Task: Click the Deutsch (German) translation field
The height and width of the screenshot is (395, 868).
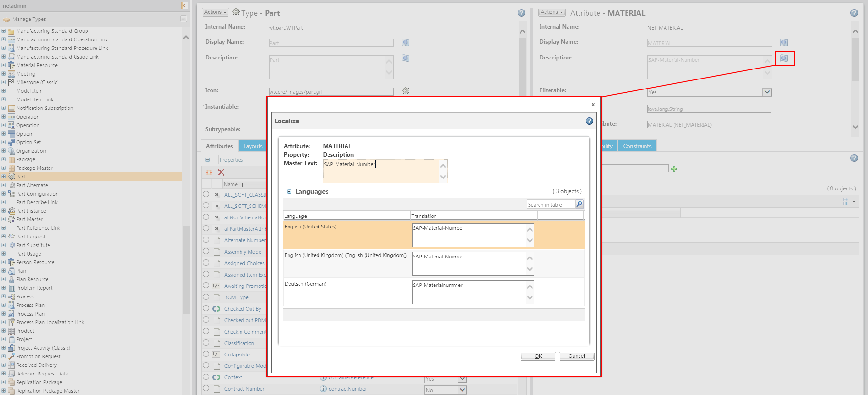Action: click(x=469, y=292)
